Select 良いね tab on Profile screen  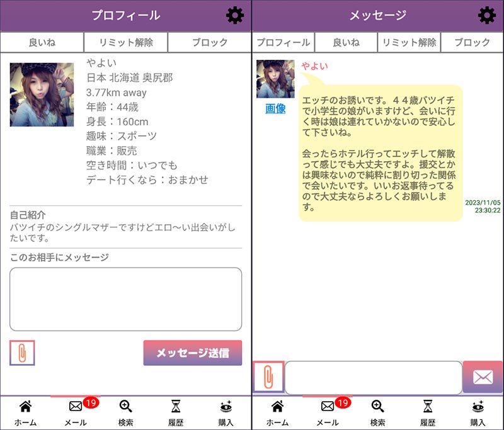(42, 42)
